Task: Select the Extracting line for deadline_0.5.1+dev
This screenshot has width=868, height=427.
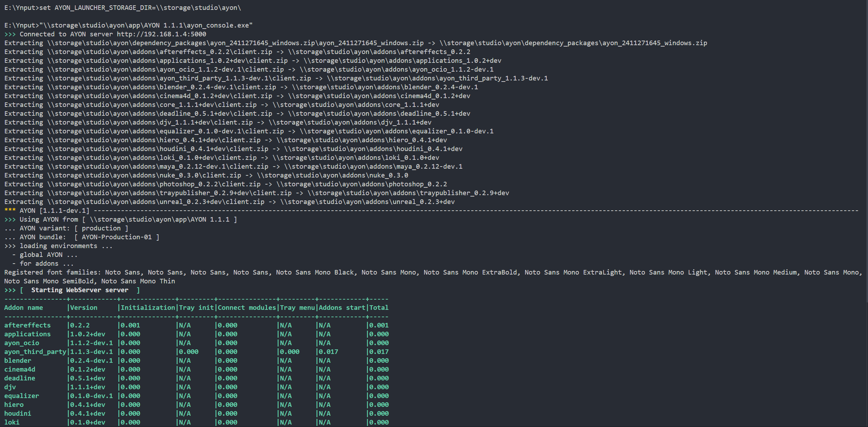Action: click(x=237, y=114)
